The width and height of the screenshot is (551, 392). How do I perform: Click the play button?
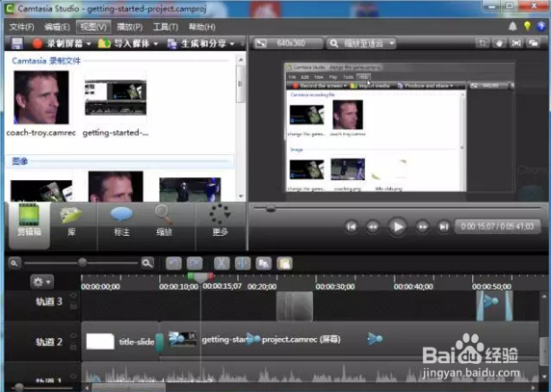pyautogui.click(x=398, y=227)
